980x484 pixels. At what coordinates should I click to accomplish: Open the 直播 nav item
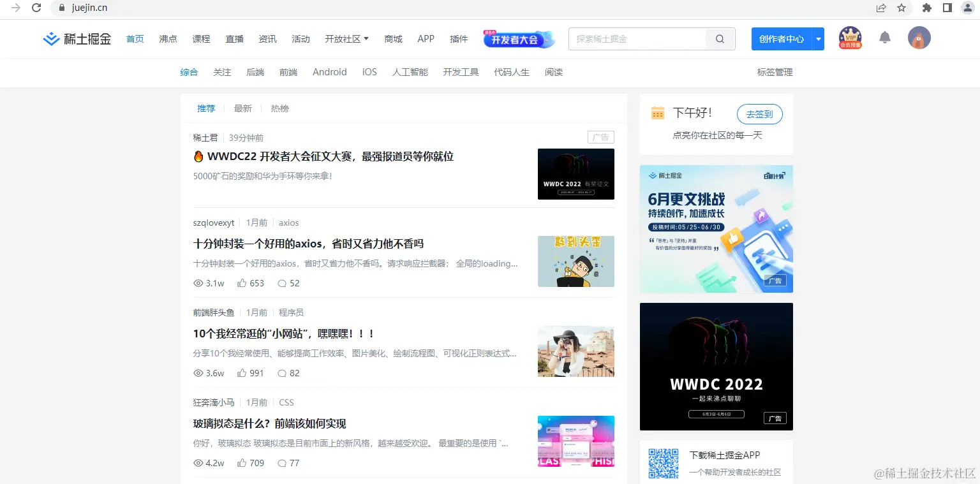[235, 39]
